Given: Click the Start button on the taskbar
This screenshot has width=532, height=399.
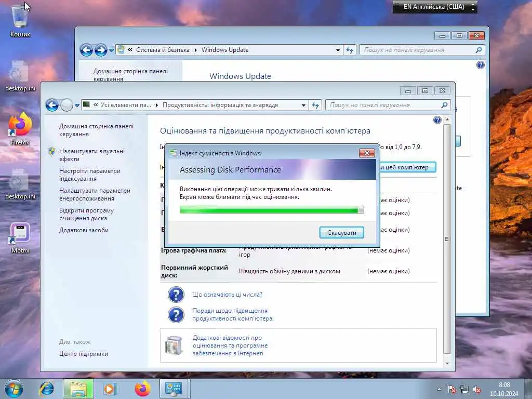Looking at the screenshot, I should click(14, 389).
